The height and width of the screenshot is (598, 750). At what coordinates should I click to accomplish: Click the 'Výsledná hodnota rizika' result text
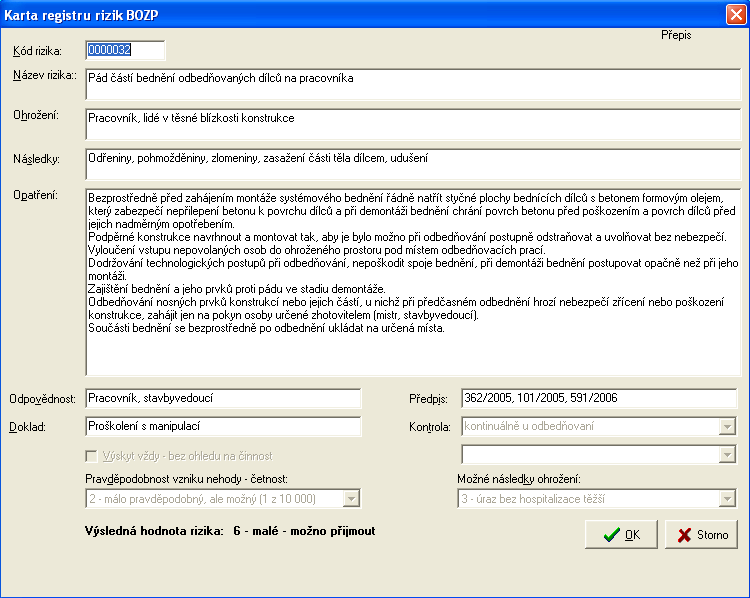(230, 531)
